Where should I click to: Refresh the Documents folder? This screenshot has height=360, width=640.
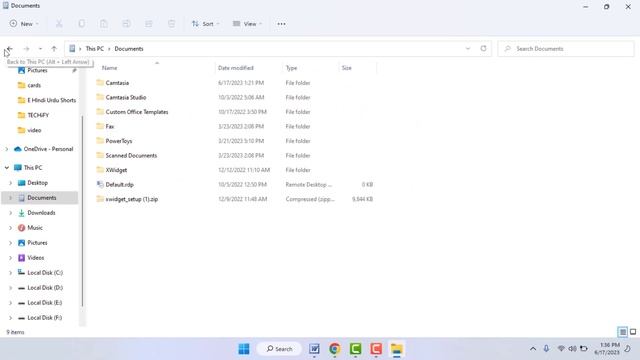click(x=483, y=49)
